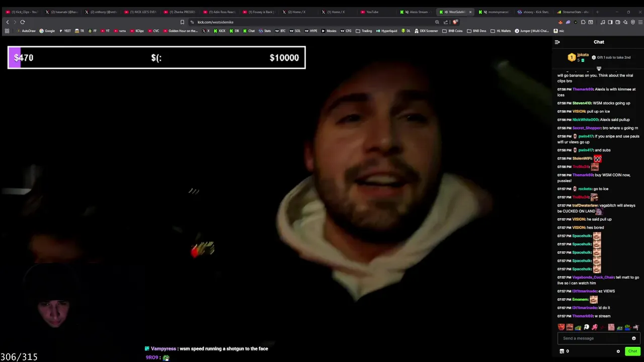
Task: Open the apps grid icon on bookmarks bar
Action: click(7, 31)
